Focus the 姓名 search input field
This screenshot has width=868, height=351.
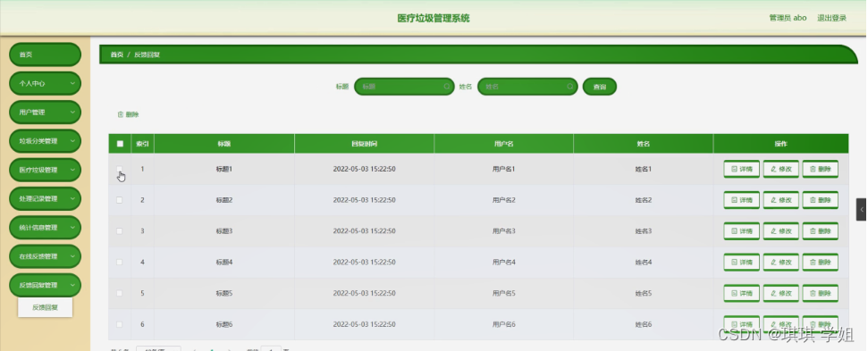527,87
